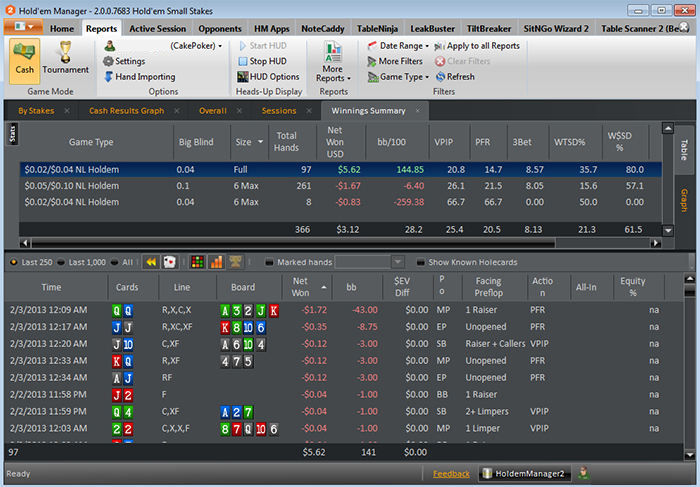Click More Filters
The height and width of the screenshot is (487, 700).
tap(395, 61)
